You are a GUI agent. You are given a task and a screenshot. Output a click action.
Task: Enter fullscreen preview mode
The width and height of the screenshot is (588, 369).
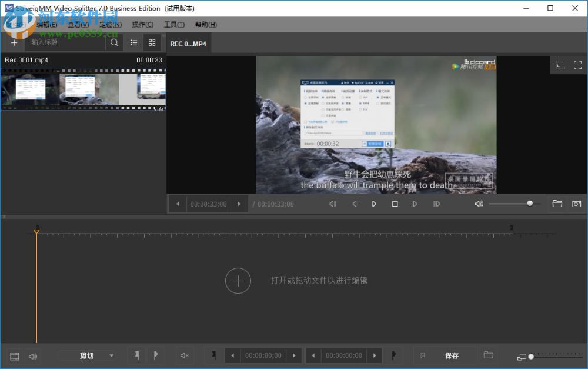[578, 65]
